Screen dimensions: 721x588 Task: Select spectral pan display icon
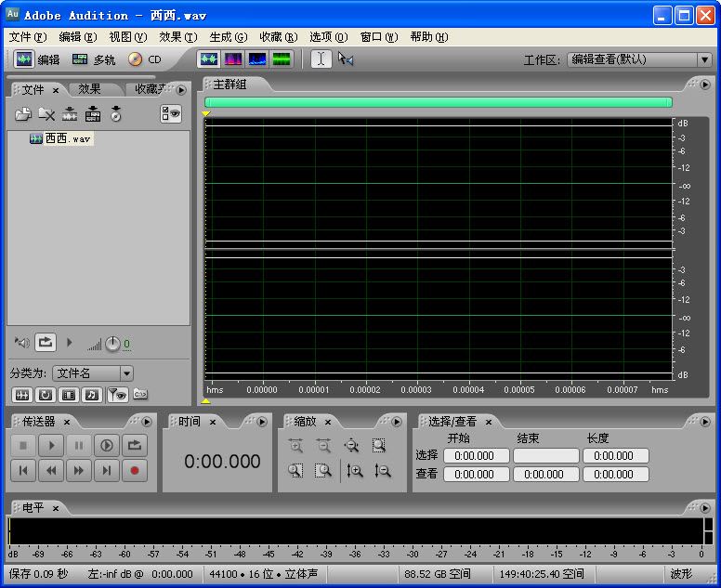(x=257, y=59)
